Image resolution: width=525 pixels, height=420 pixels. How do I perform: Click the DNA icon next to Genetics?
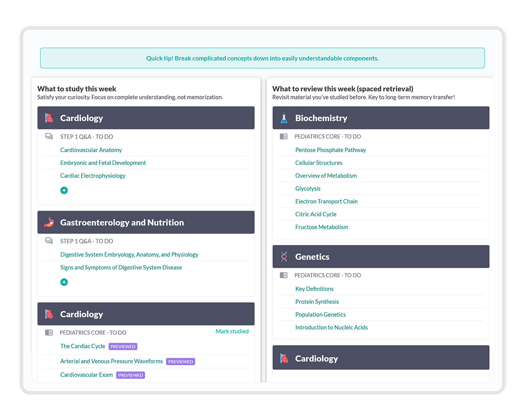coord(284,257)
